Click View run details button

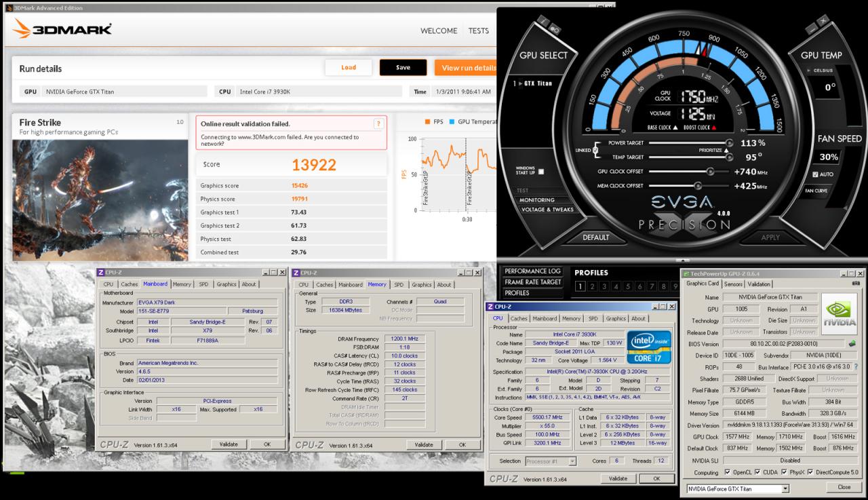467,68
